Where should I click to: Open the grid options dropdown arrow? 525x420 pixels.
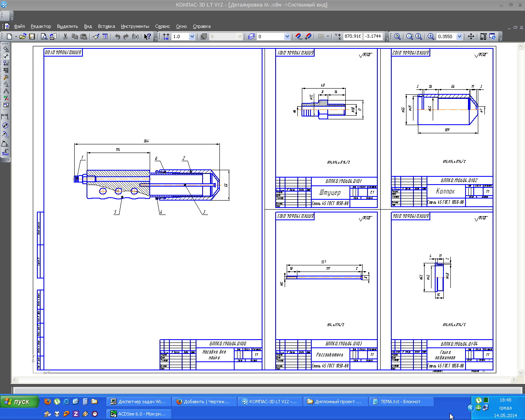click(x=328, y=37)
